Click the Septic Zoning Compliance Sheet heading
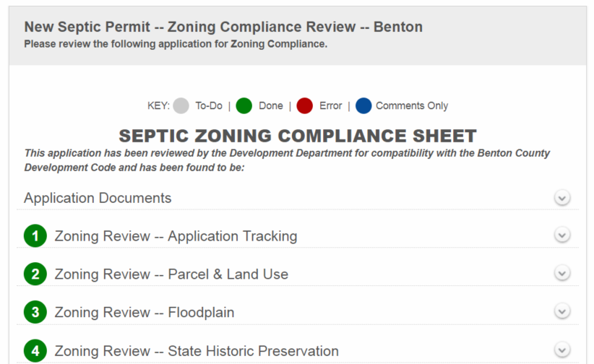This screenshot has width=594, height=364. pos(298,136)
